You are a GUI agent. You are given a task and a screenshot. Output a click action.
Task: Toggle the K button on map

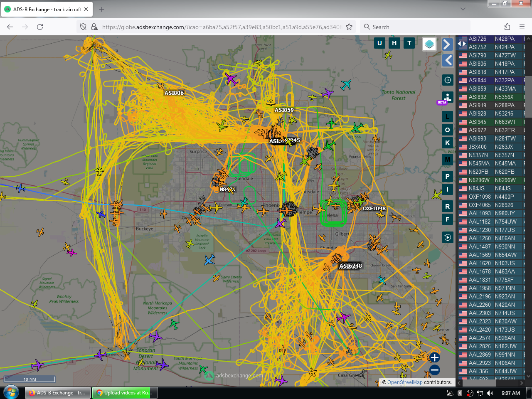point(447,143)
